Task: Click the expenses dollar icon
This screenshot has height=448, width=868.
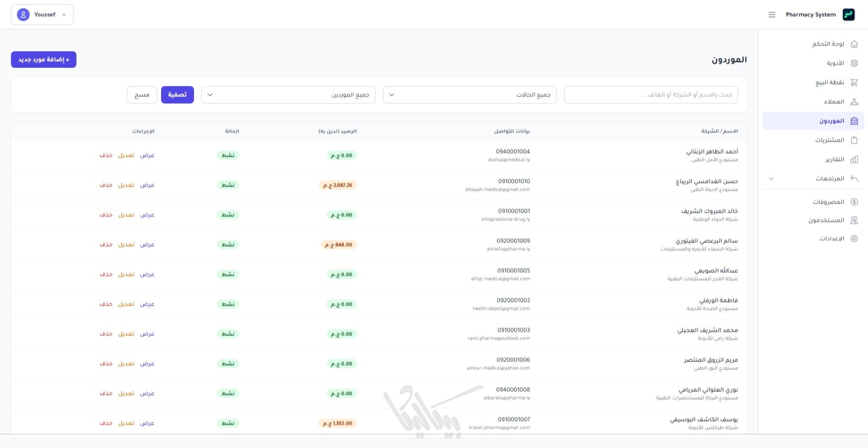Action: [x=854, y=202]
